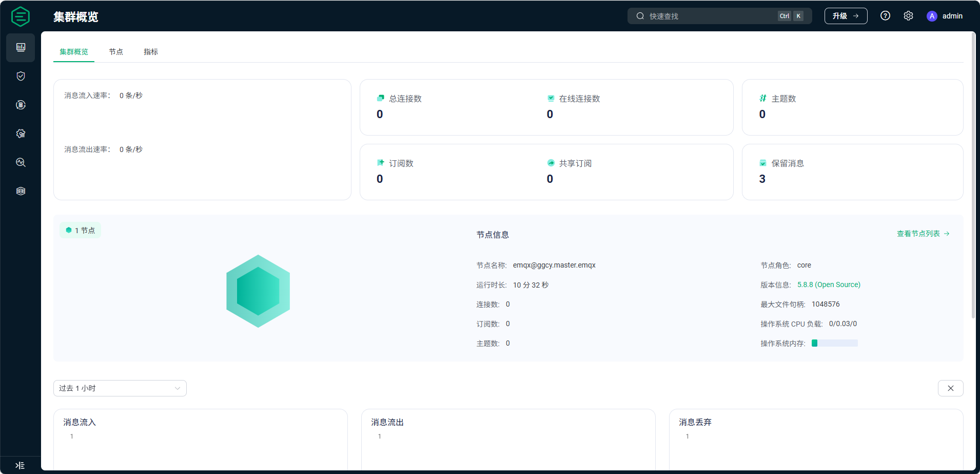Open the diagnostics tools sidebar icon
Viewport: 980px width, 474px height.
(21, 162)
